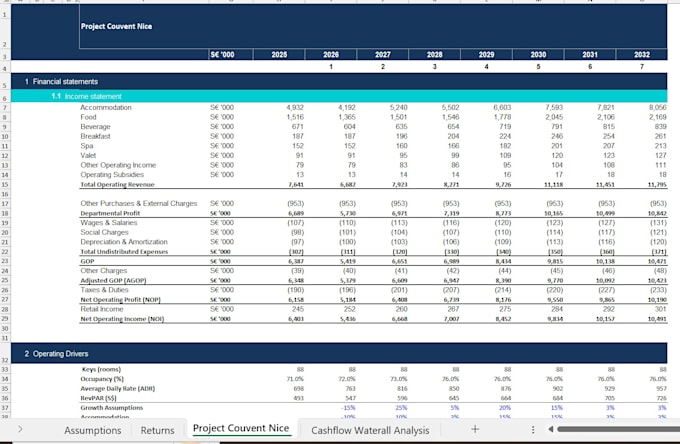
Task: Select GOP 2029 value 8,434
Action: [x=503, y=261]
